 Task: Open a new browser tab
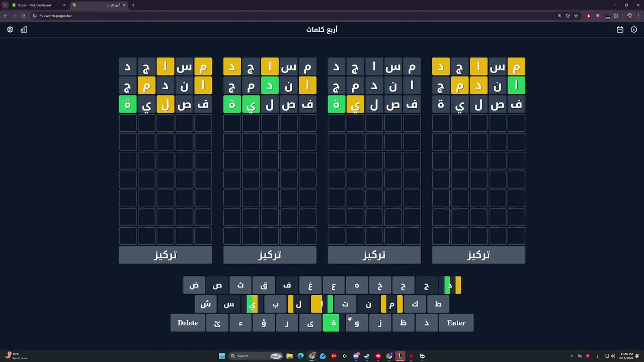coord(133,5)
